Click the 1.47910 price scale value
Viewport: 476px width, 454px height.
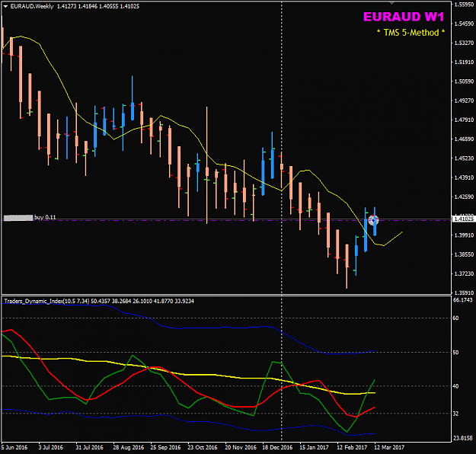[464, 120]
